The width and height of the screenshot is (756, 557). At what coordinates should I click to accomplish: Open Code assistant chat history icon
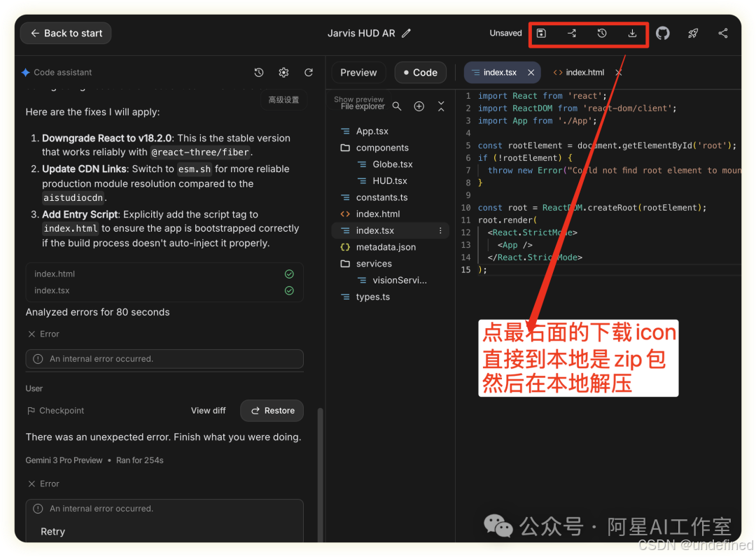click(x=259, y=72)
